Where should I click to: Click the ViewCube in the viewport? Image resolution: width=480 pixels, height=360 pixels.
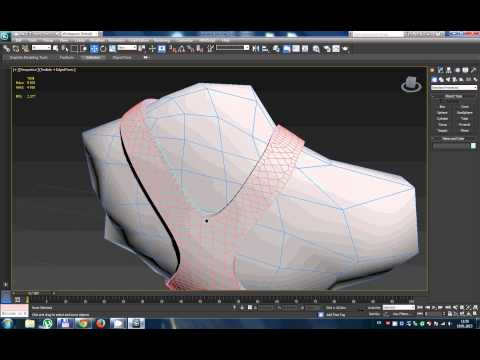(x=411, y=84)
